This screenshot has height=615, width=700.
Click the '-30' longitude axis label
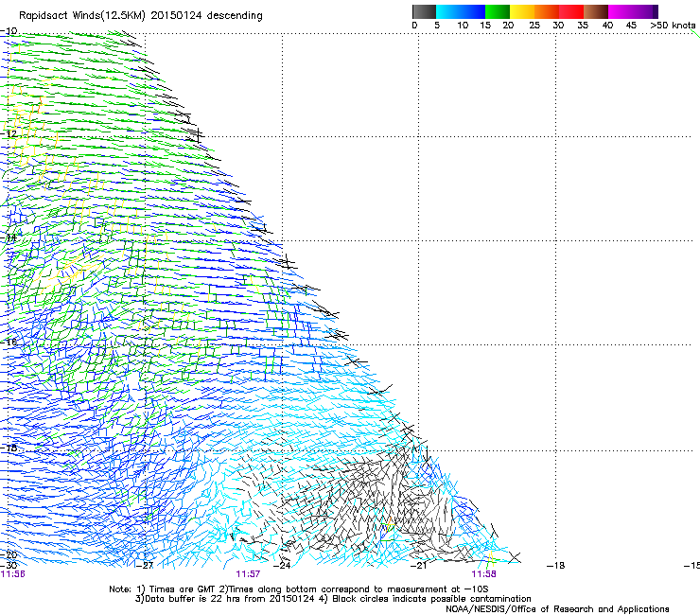coord(9,566)
